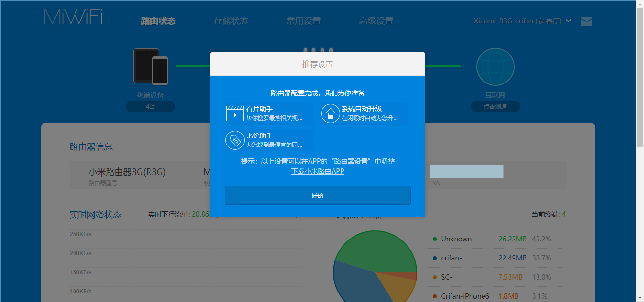The width and height of the screenshot is (644, 302).
Task: Click the 互联网 label
Action: [495, 95]
